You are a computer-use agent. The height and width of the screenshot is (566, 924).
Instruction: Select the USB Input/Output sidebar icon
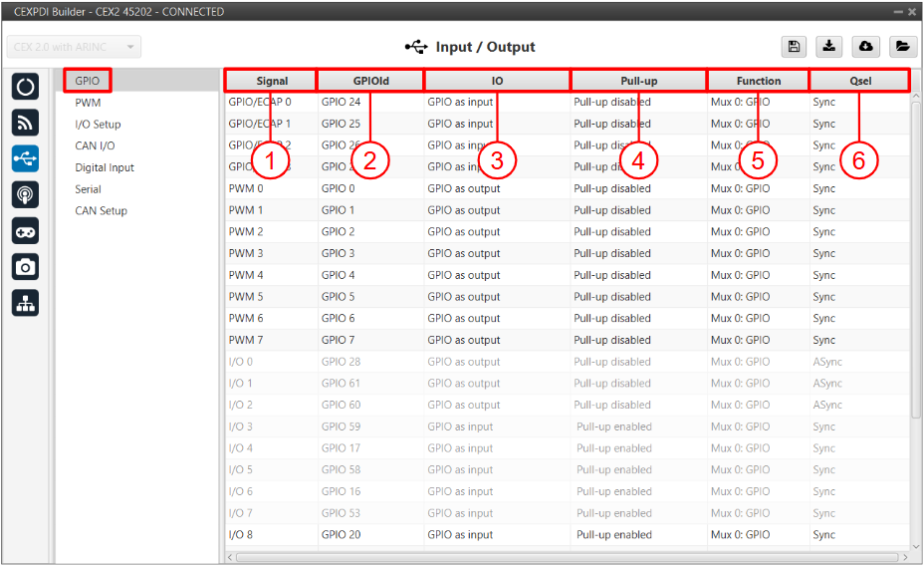coord(26,157)
